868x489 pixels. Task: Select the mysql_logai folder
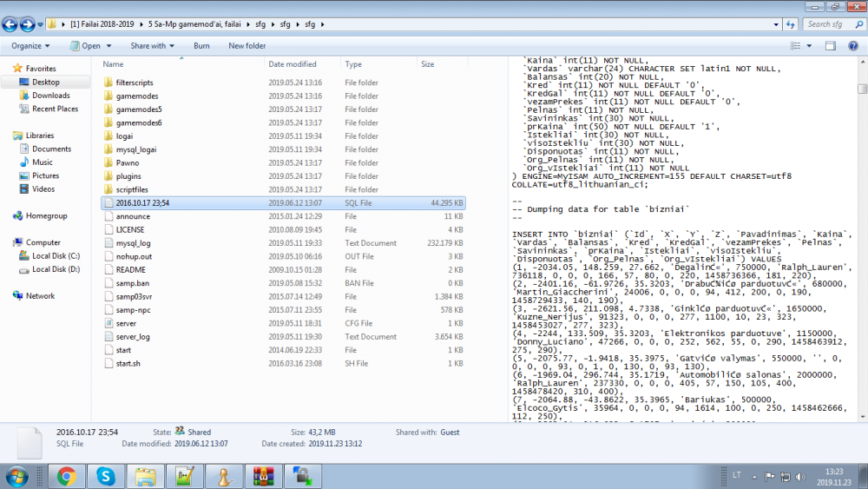click(x=136, y=149)
